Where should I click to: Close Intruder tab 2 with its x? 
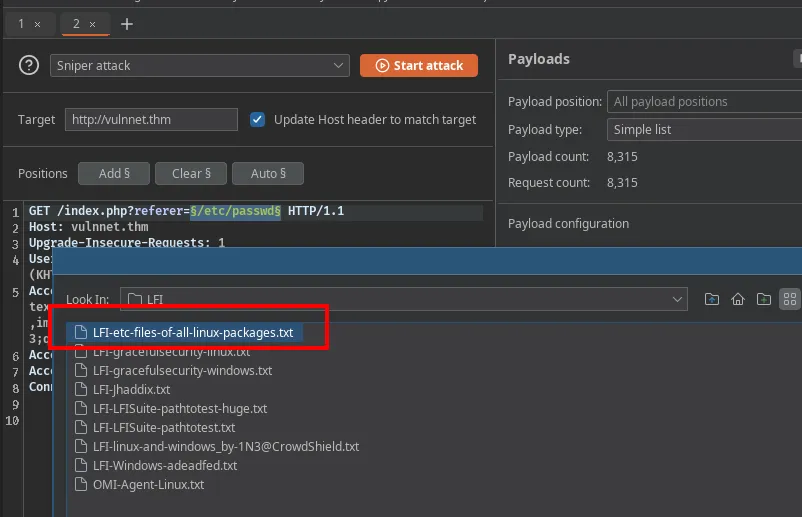click(94, 24)
